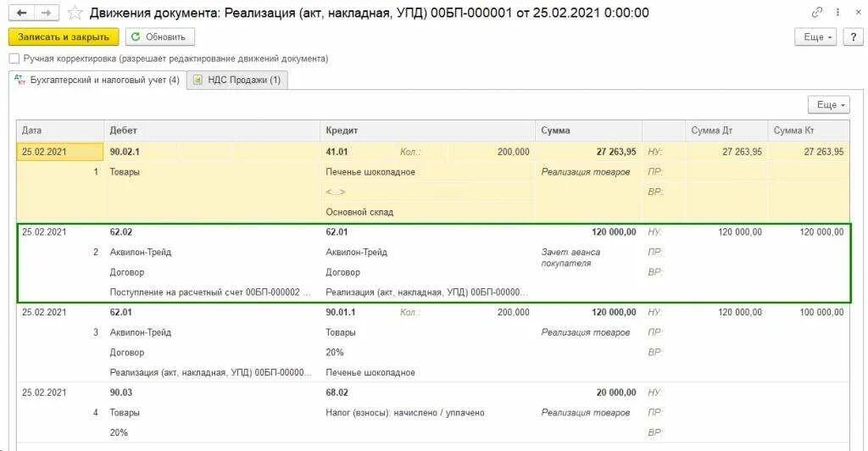Click the Печенье шоколадное cell in row one
The width and height of the screenshot is (868, 451).
370,172
